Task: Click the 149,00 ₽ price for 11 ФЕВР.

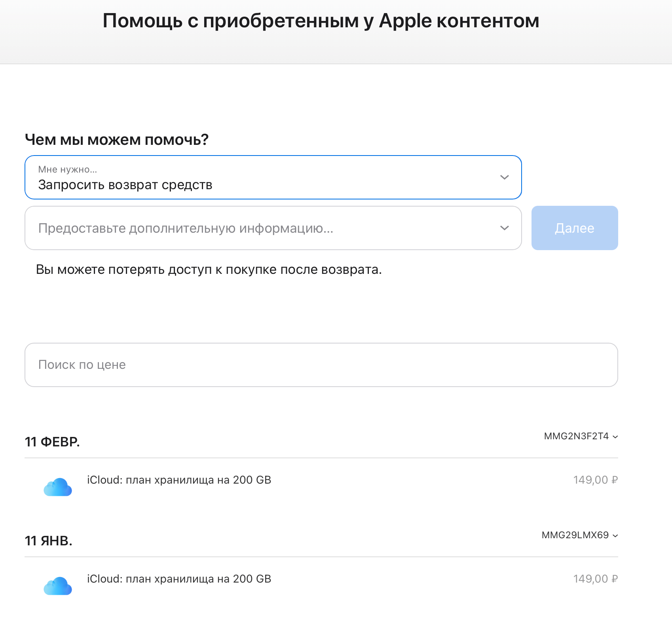Action: (x=595, y=480)
